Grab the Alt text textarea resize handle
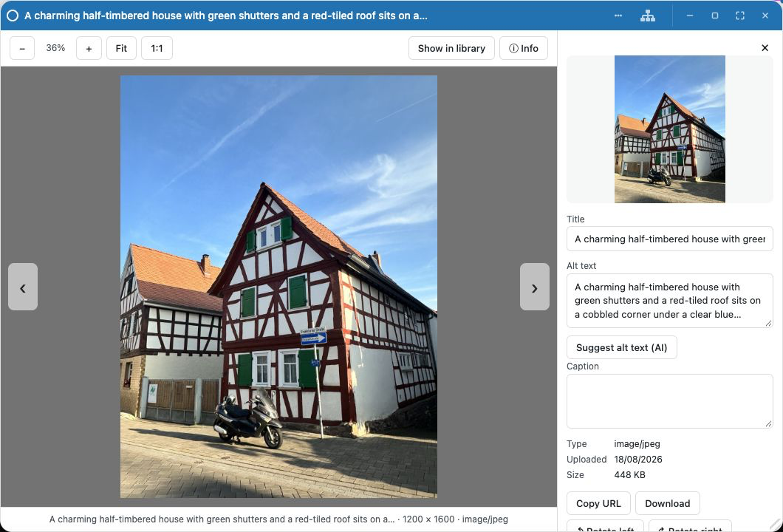Screen dimensions: 783x532 tap(768, 324)
